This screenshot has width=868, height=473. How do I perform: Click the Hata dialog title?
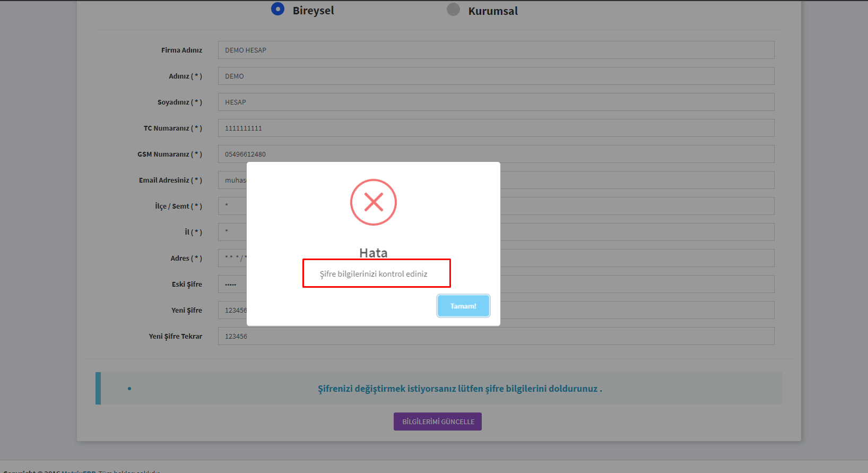[x=374, y=253]
